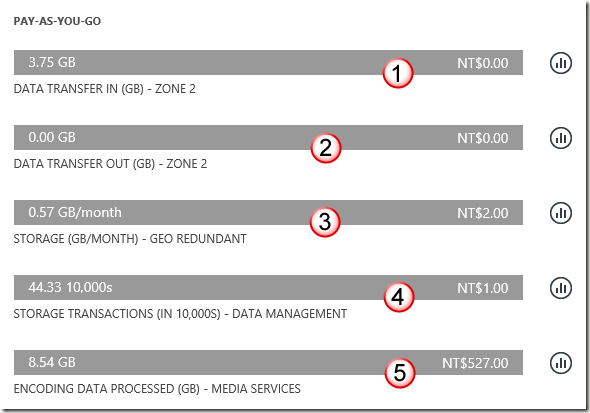Click Storage Transactions Data Management label
The height and width of the screenshot is (413, 590).
coord(180,314)
